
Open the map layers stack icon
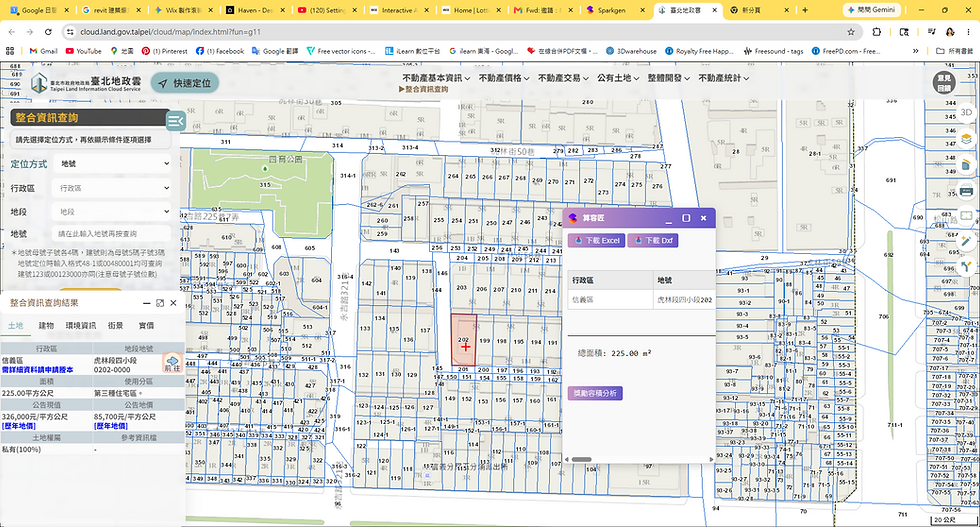(x=966, y=139)
